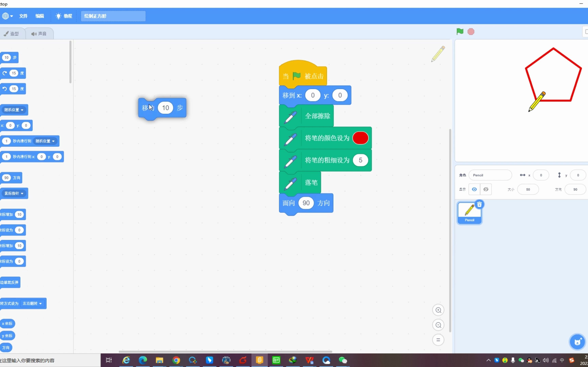
Task: Open the 教程 tutorials button
Action: click(64, 16)
